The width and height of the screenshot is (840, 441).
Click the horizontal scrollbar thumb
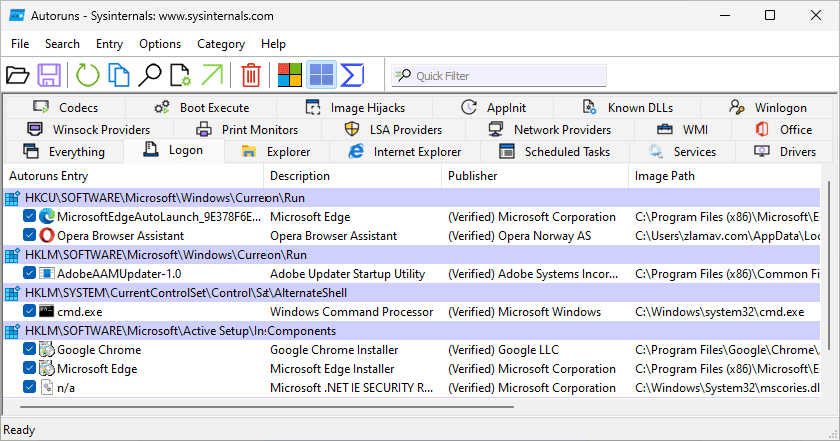tap(266, 407)
